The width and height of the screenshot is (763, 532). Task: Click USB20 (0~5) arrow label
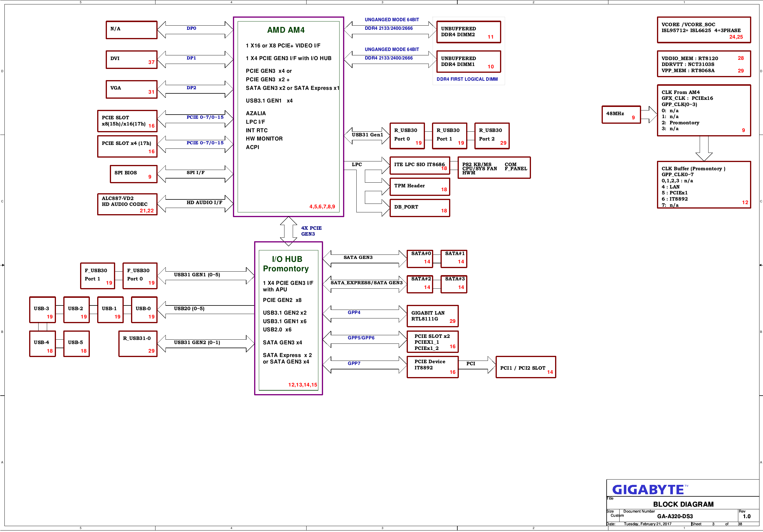tap(189, 308)
